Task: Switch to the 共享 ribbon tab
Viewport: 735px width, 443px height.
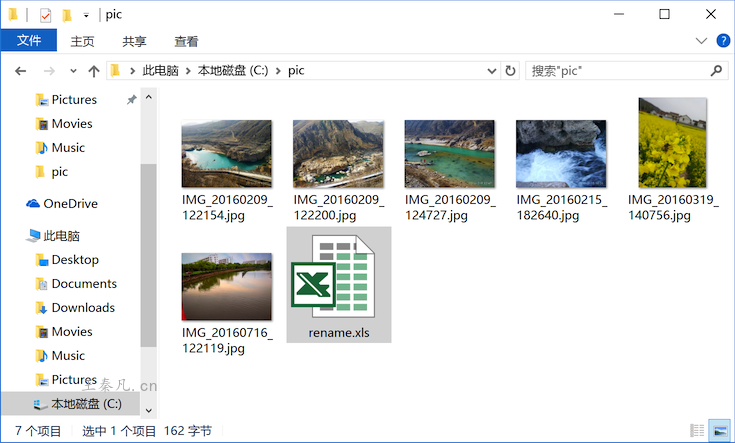Action: [x=134, y=41]
